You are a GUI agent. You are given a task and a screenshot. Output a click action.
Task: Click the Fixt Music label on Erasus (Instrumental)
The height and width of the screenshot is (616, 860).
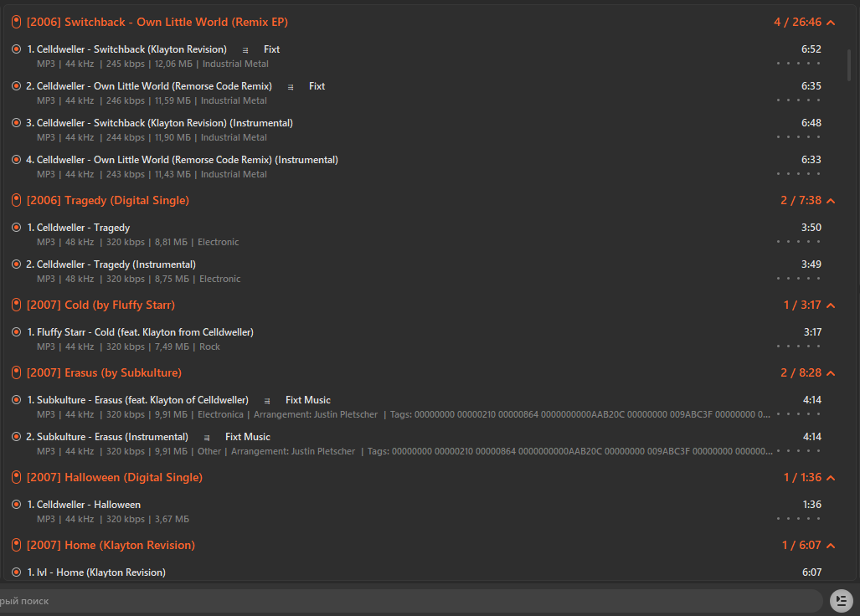click(x=247, y=437)
